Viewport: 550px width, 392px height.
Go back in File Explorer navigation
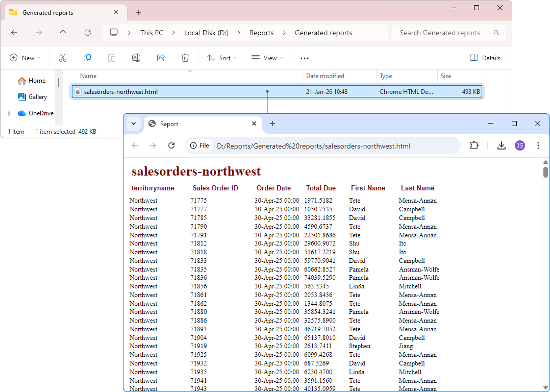14,33
